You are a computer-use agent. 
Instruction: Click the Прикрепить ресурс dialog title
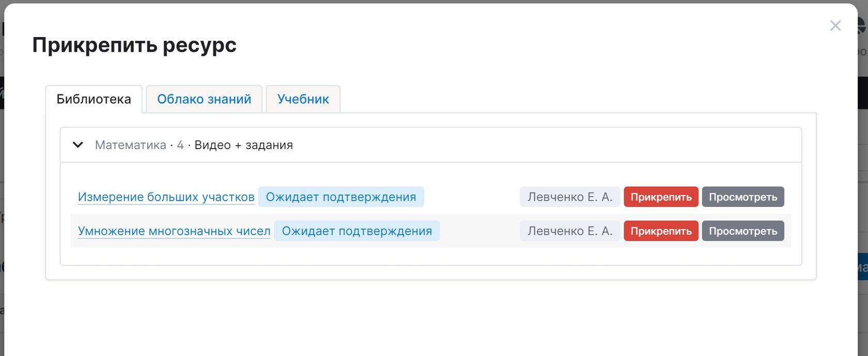pyautogui.click(x=134, y=45)
